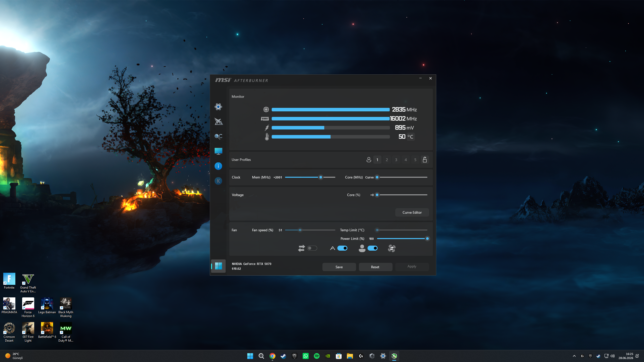Viewport: 644px width, 362px height.
Task: Open the Call of Duty desktop shortcut
Action: click(x=66, y=332)
